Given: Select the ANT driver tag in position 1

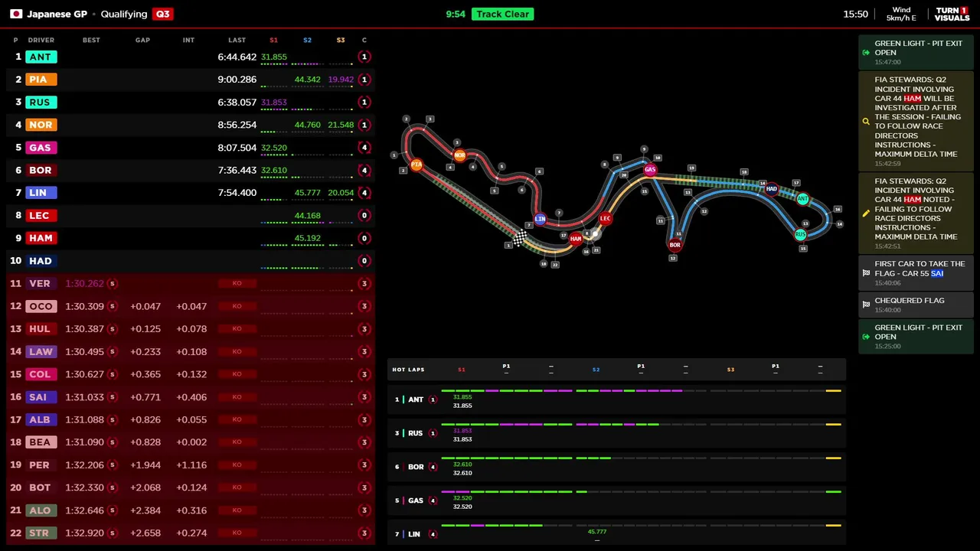Looking at the screenshot, I should tap(41, 57).
